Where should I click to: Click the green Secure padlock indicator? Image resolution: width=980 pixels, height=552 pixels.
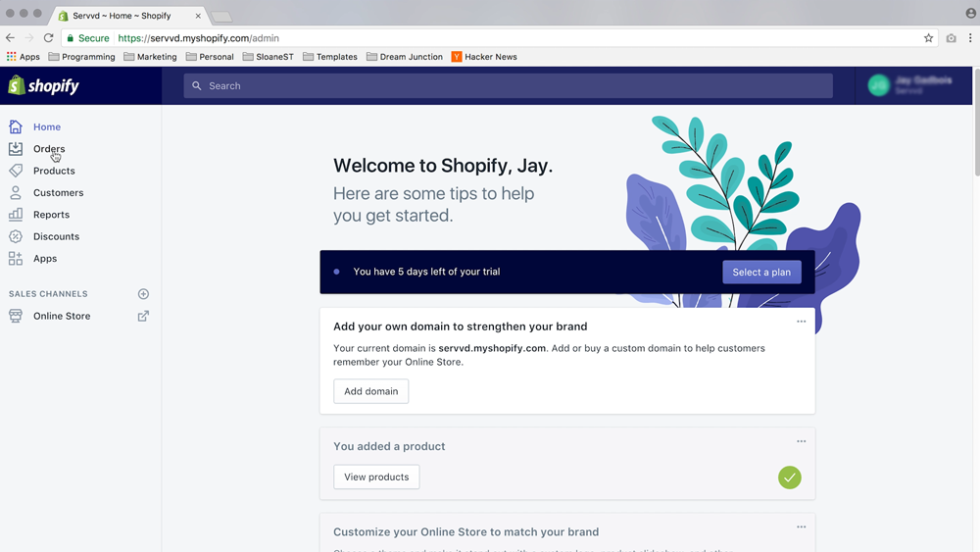(x=88, y=38)
